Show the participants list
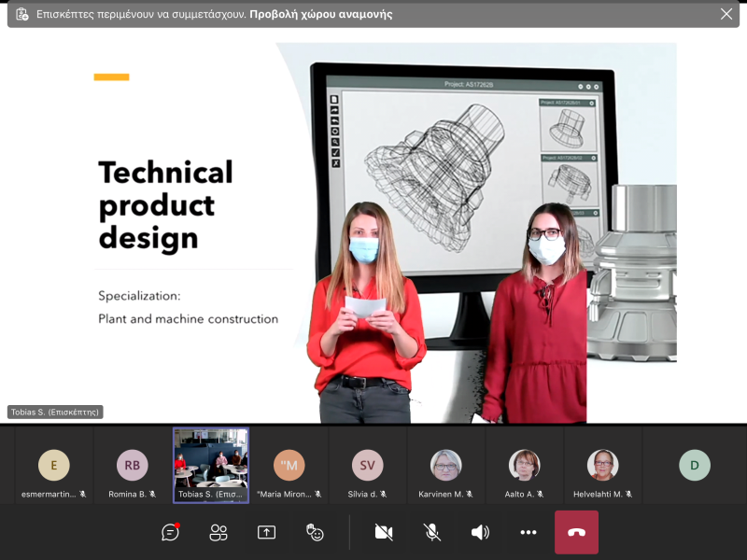 click(x=218, y=532)
